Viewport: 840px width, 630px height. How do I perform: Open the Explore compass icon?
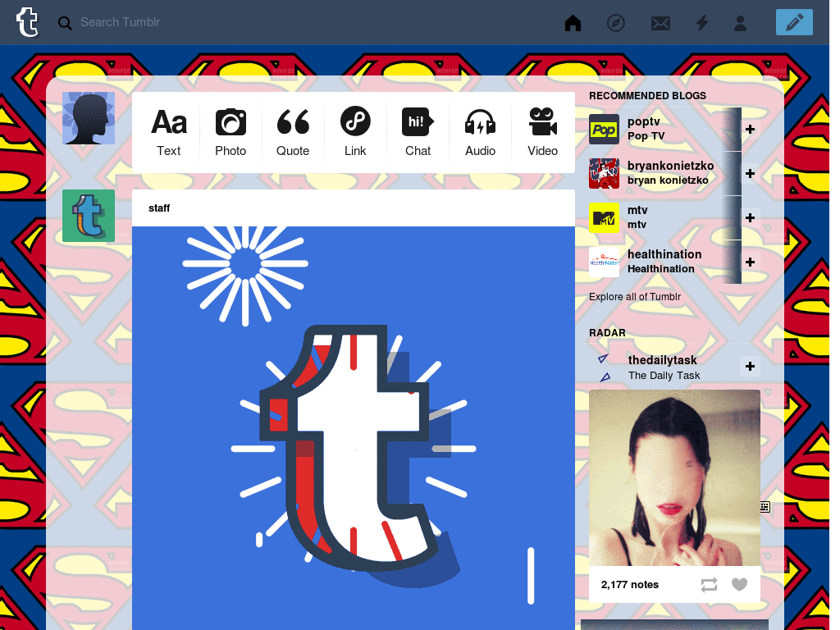[615, 23]
